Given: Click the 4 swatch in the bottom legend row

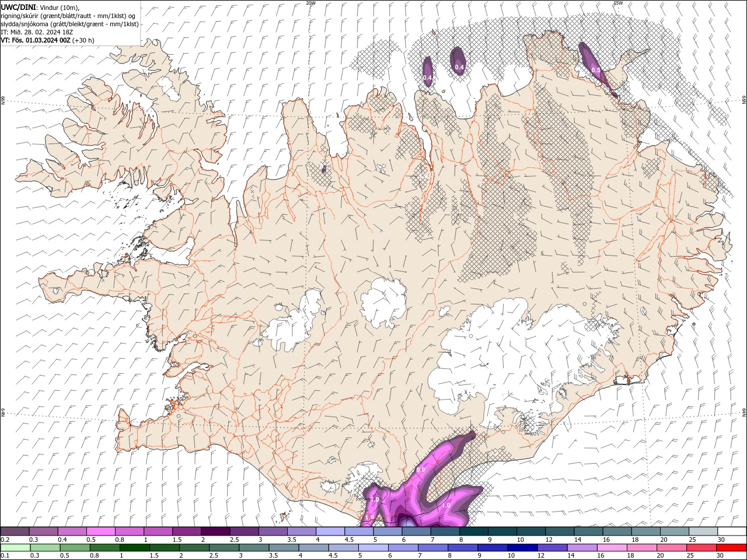Looking at the screenshot, I should pyautogui.click(x=313, y=548).
